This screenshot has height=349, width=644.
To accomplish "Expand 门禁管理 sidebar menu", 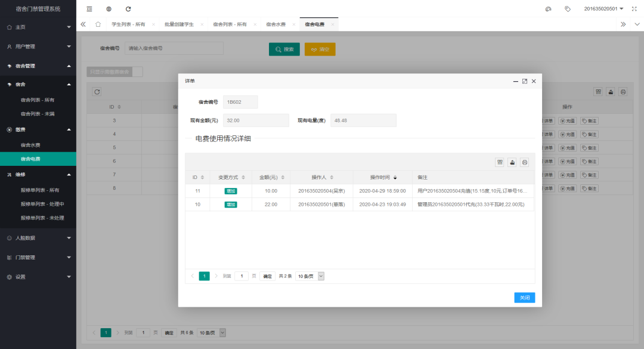I will coord(38,257).
